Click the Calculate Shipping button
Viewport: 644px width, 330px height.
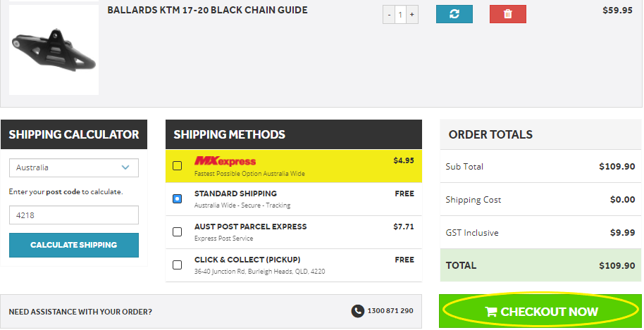point(74,245)
